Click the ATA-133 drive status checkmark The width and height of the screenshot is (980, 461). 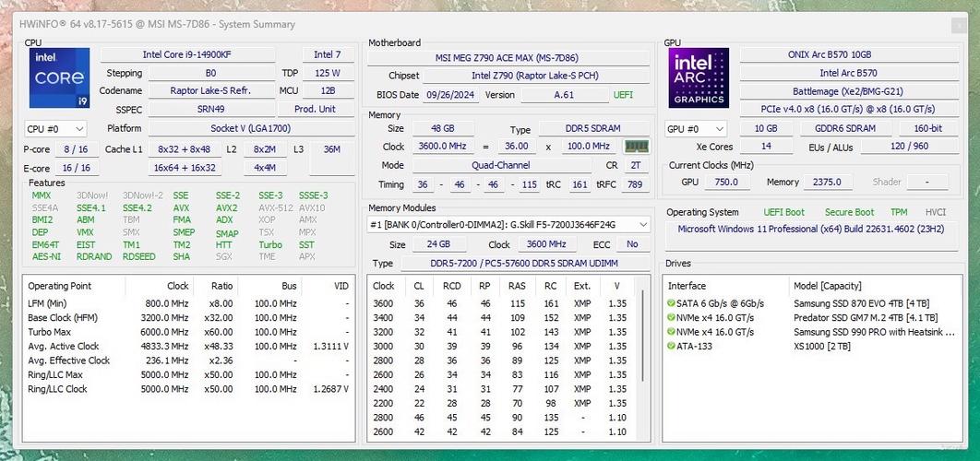click(x=671, y=346)
